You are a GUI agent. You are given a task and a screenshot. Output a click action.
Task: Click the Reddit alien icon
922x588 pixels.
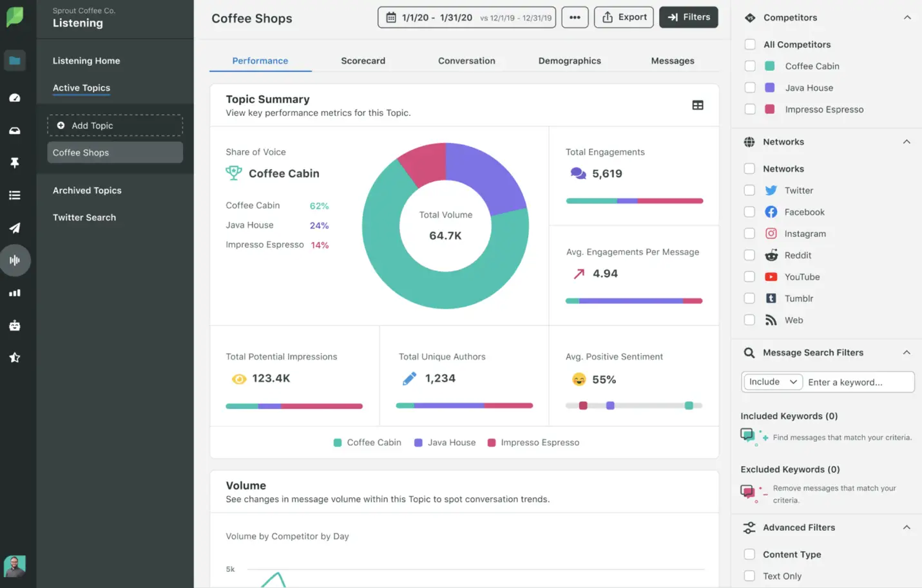(x=771, y=255)
